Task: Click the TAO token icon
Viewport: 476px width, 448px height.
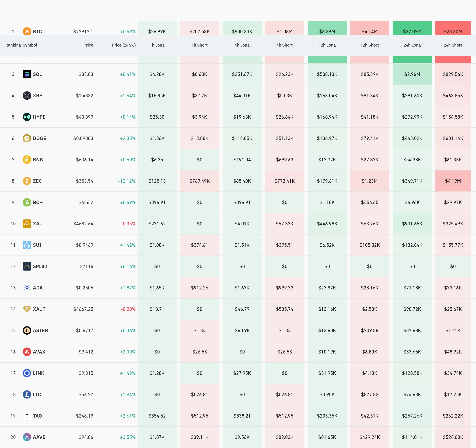Action: pyautogui.click(x=27, y=416)
